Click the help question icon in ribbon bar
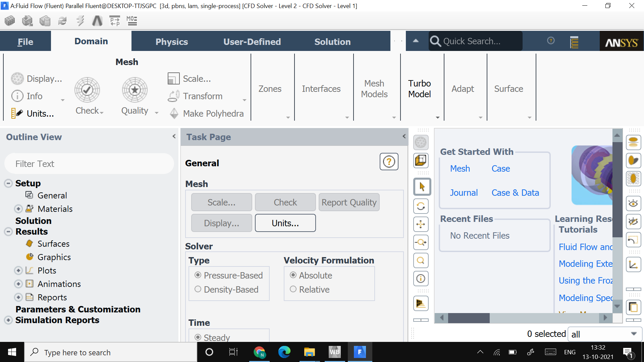Viewport: 644px width, 362px height. 551,41
